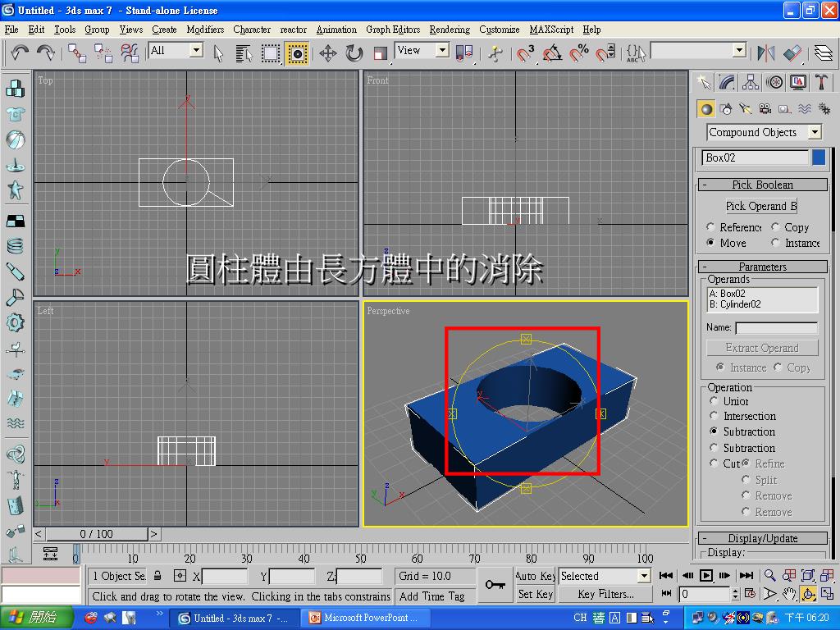840x630 pixels.
Task: Open the All selection filter dropdown
Action: (197, 50)
